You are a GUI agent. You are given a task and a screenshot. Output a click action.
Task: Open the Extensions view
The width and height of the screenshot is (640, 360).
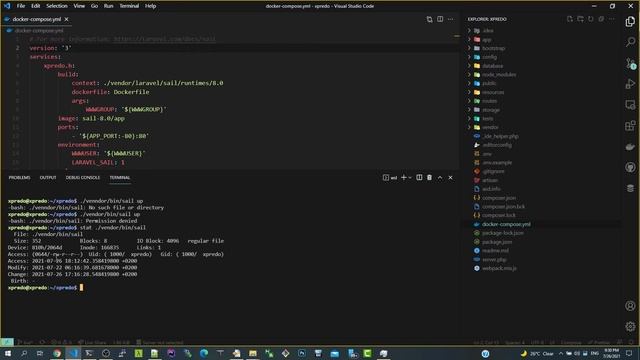(x=630, y=125)
